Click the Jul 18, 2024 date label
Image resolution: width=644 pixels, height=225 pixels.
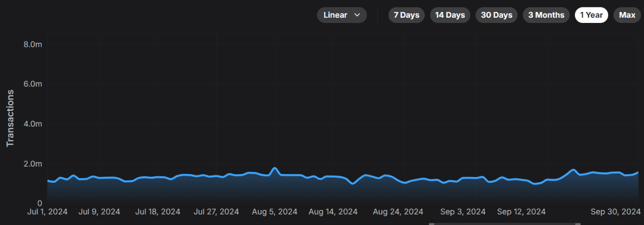(x=158, y=212)
